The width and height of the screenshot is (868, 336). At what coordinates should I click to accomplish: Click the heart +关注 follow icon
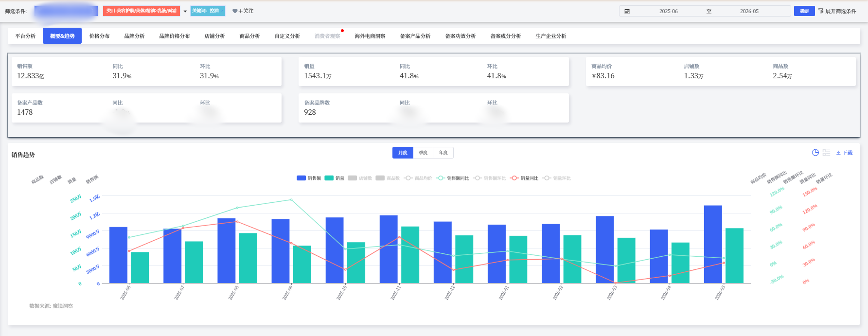coord(235,11)
